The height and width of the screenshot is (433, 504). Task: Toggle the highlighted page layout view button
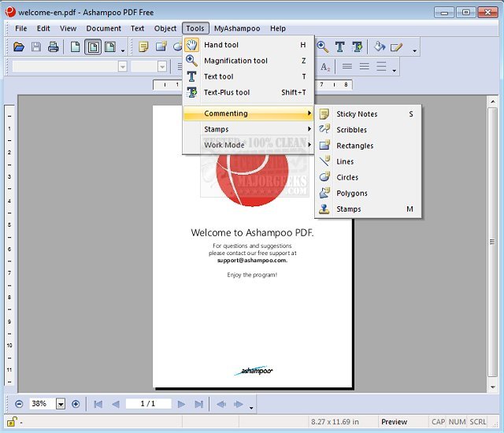click(93, 47)
